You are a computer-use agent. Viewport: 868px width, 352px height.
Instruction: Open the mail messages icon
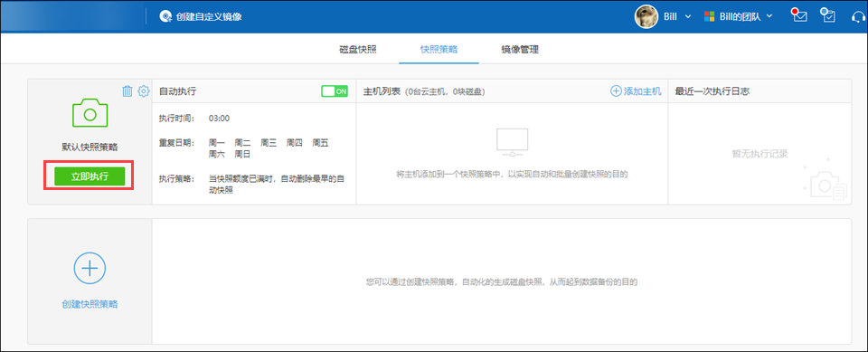coord(798,15)
